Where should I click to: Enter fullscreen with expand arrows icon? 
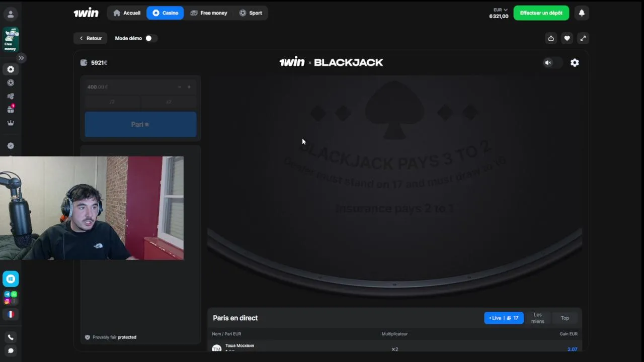tap(583, 38)
